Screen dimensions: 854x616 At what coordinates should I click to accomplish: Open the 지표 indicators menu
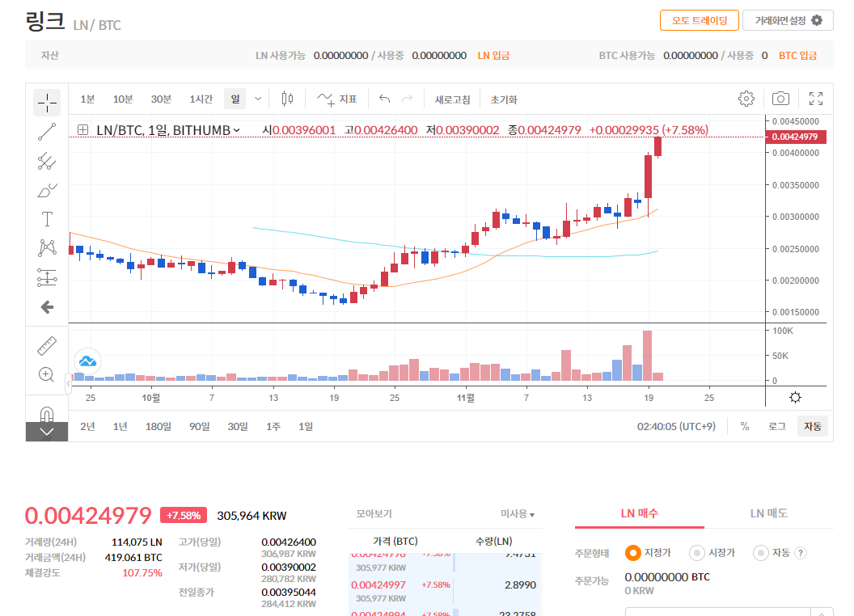coord(337,99)
